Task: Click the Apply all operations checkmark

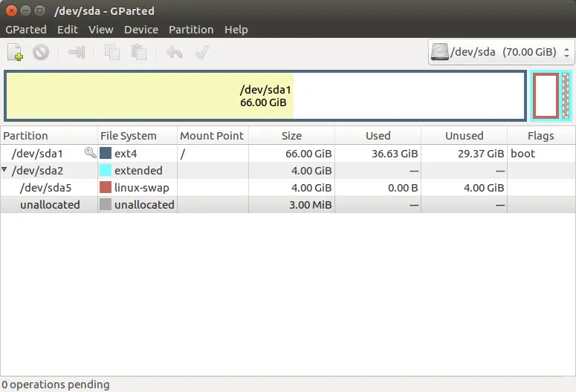Action: (x=202, y=52)
